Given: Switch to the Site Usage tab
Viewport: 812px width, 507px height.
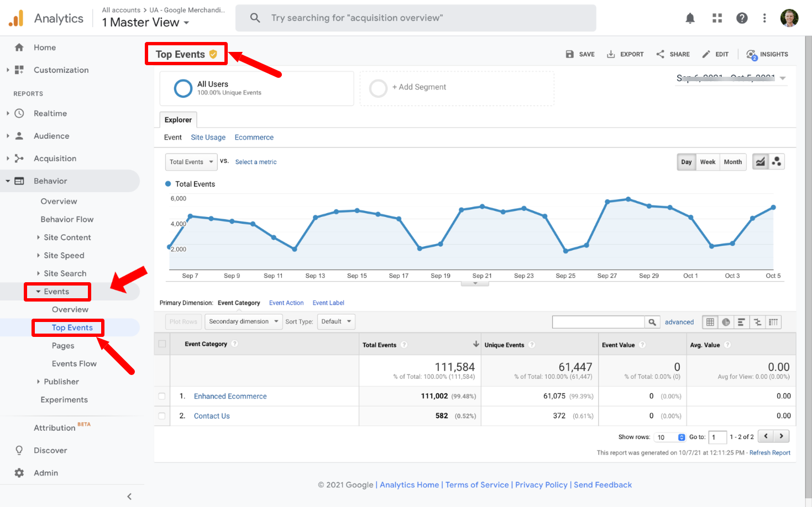Looking at the screenshot, I should [x=208, y=138].
